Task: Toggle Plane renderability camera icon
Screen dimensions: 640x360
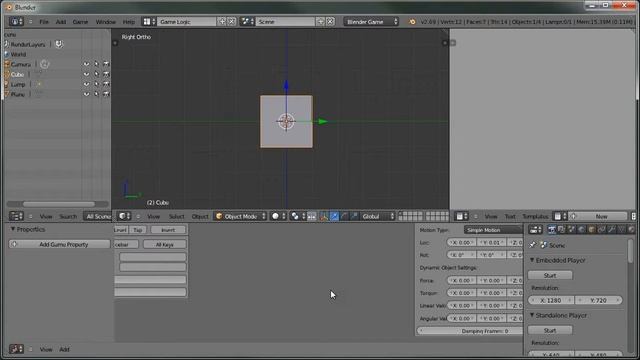Action: click(x=106, y=94)
